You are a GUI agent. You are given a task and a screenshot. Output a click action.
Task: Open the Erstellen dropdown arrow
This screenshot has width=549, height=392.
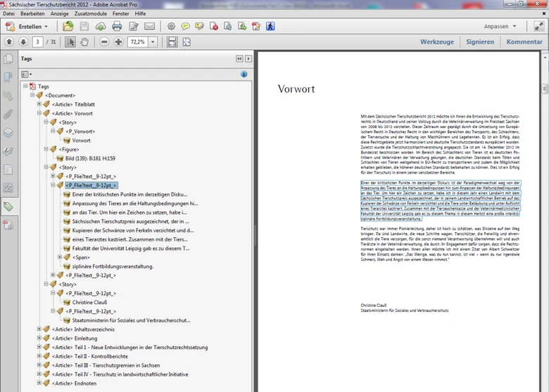click(46, 27)
